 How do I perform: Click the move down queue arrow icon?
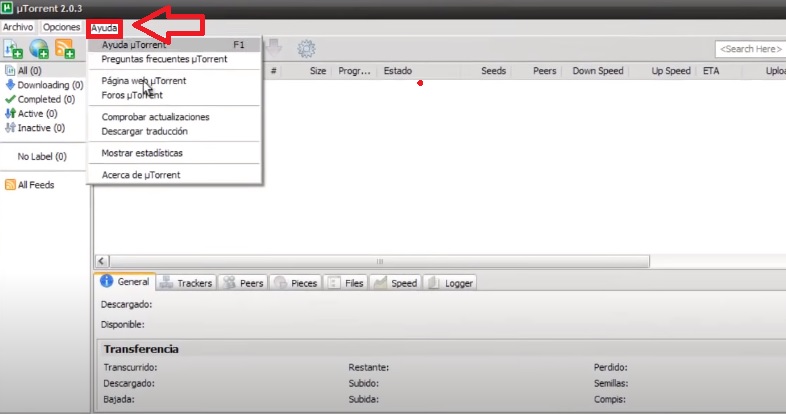(x=274, y=48)
